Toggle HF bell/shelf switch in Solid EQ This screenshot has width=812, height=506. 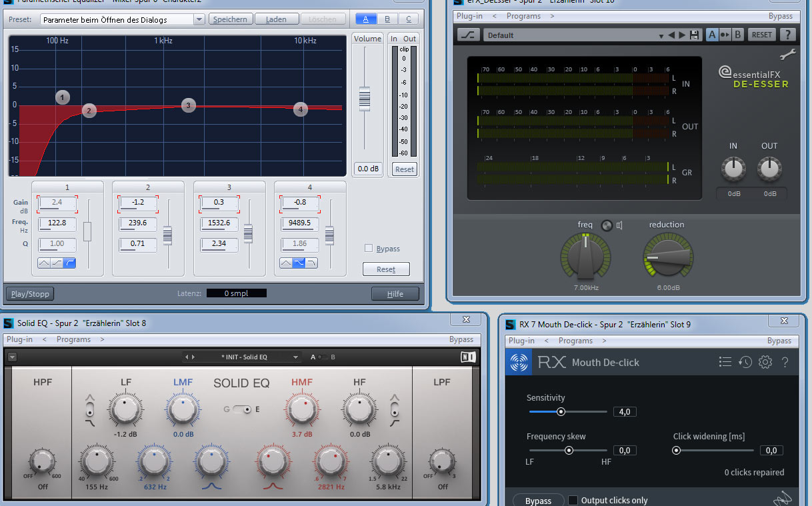point(395,408)
